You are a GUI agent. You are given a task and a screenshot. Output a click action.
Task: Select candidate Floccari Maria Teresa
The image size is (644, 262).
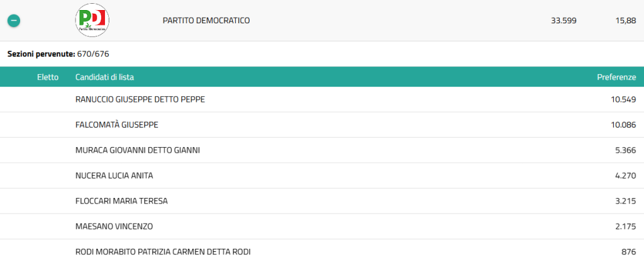tap(121, 201)
